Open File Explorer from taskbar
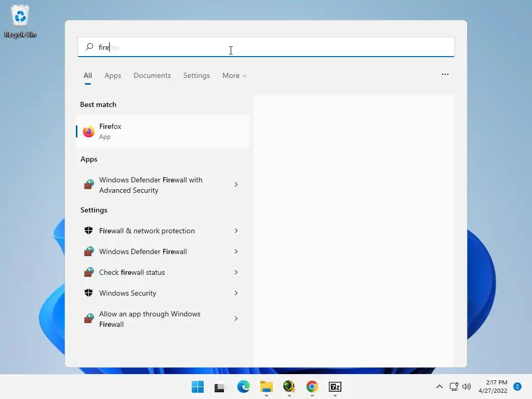Screen dimensions: 532x399 [x=267, y=387]
